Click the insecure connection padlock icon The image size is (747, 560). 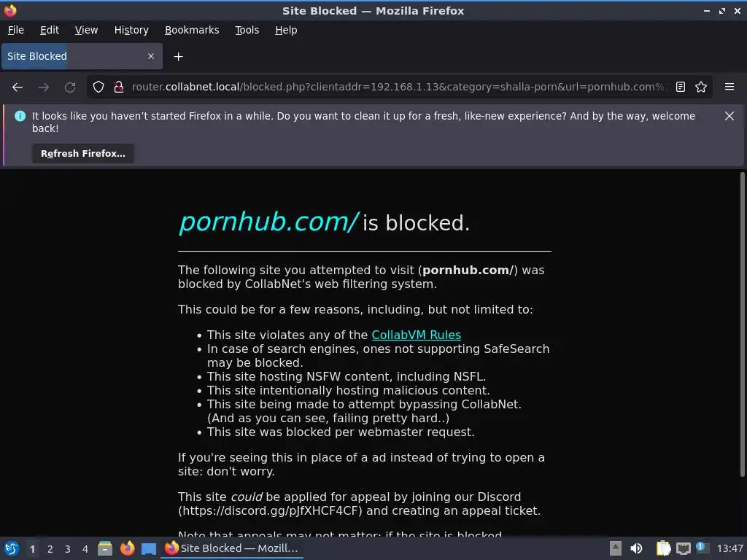point(119,87)
